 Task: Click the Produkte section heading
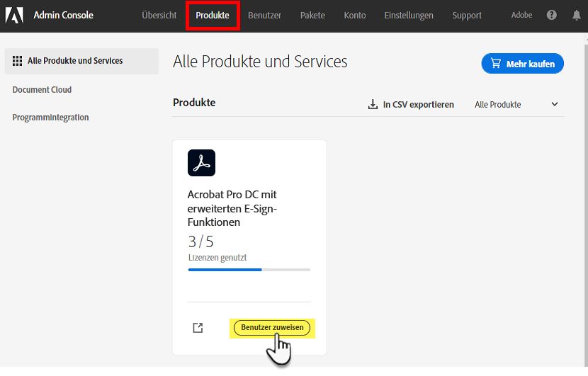pyautogui.click(x=194, y=103)
